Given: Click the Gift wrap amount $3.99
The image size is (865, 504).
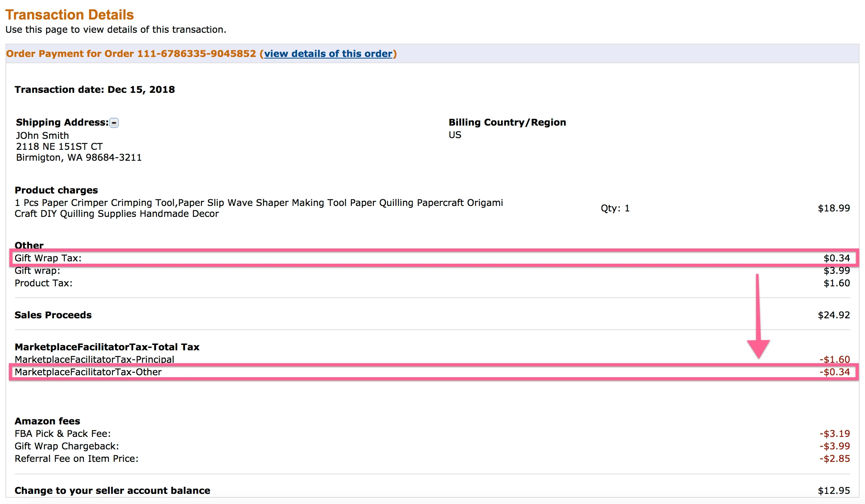Looking at the screenshot, I should click(x=837, y=271).
